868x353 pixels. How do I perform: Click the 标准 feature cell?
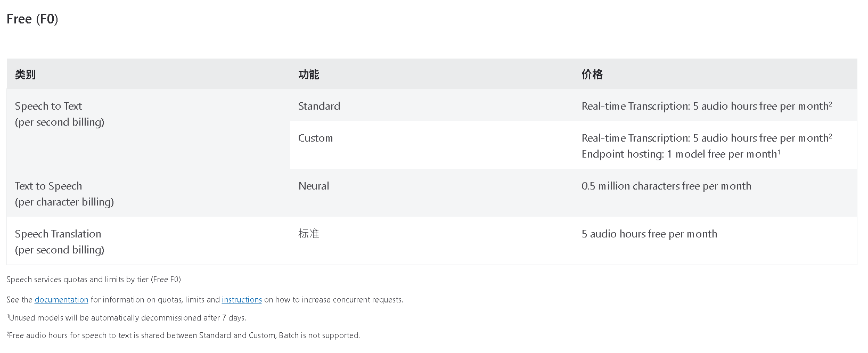432,241
